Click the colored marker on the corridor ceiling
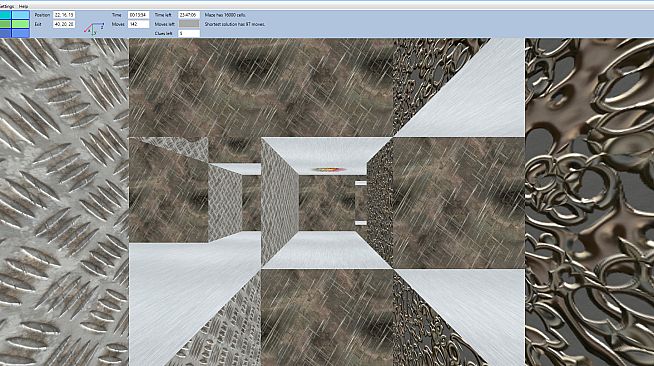This screenshot has width=654, height=366. [x=329, y=170]
